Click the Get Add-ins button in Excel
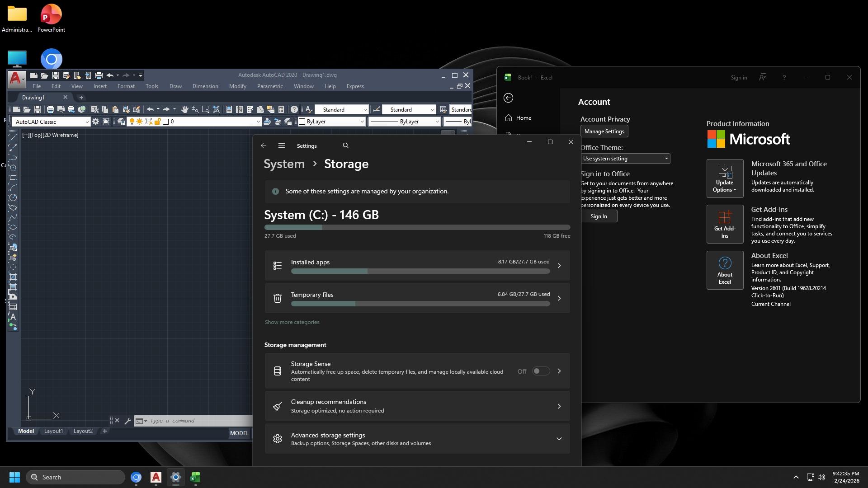This screenshot has width=868, height=488. click(725, 224)
